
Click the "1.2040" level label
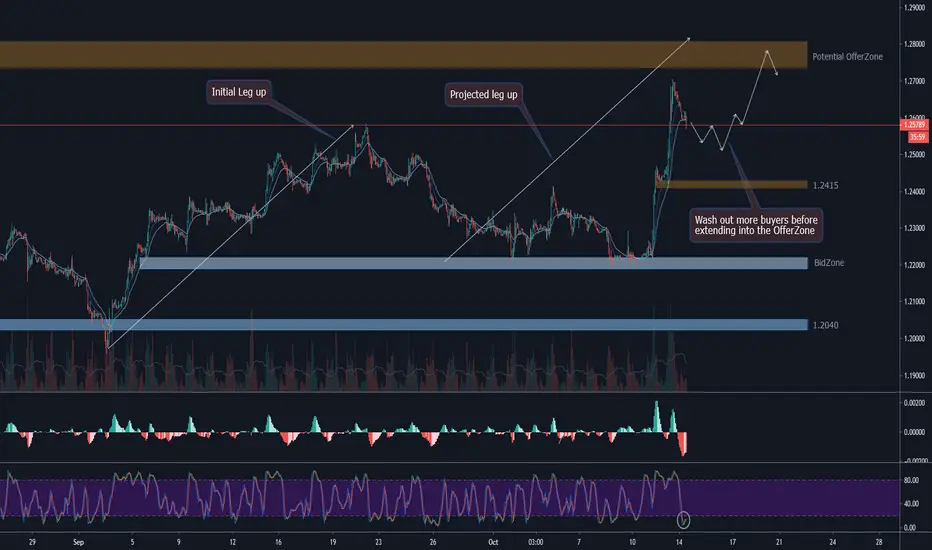(x=825, y=325)
